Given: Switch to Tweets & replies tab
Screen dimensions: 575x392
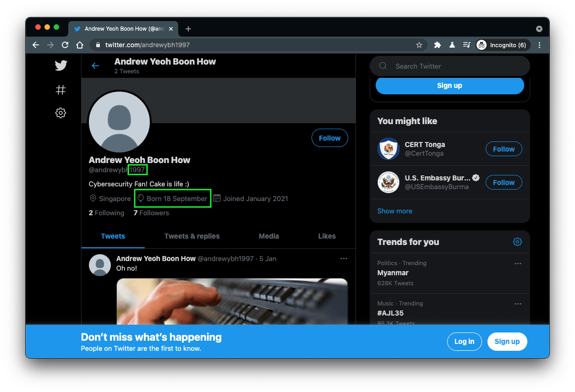Looking at the screenshot, I should pyautogui.click(x=192, y=236).
